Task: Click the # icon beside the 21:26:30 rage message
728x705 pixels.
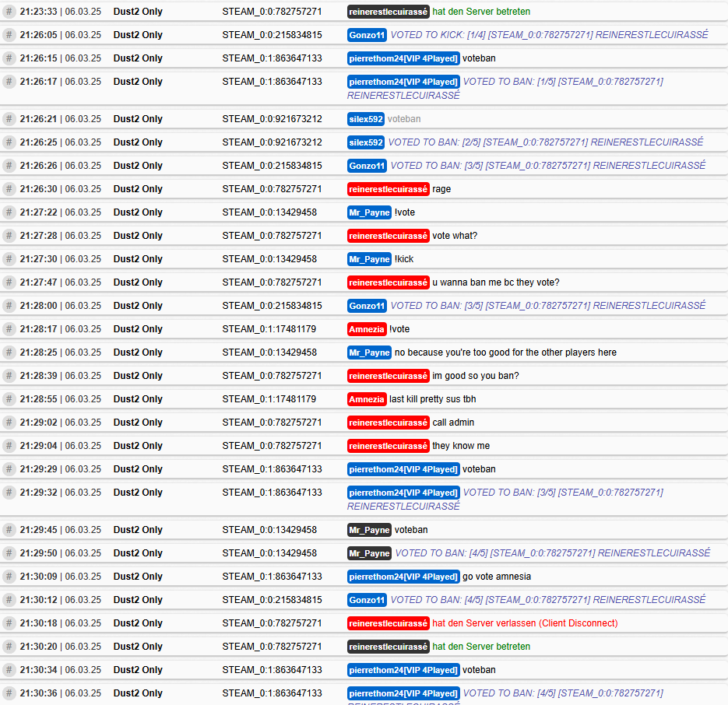Action: 9,189
